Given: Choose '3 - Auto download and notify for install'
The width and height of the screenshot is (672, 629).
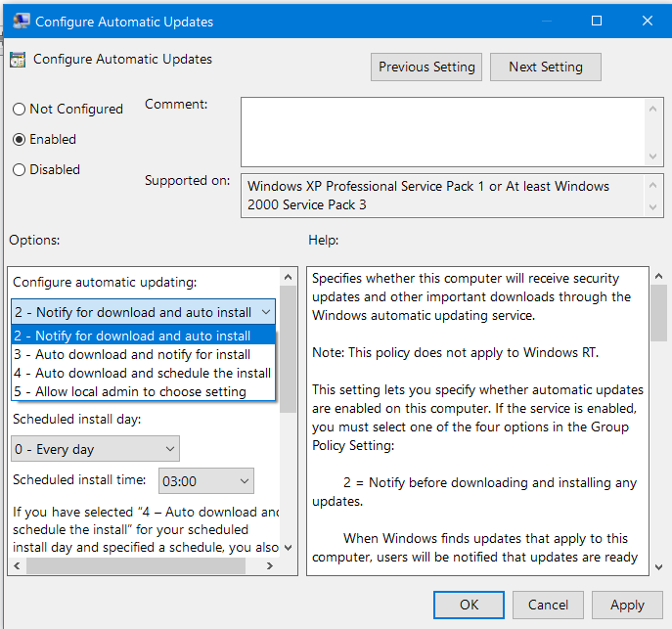Looking at the screenshot, I should (143, 354).
